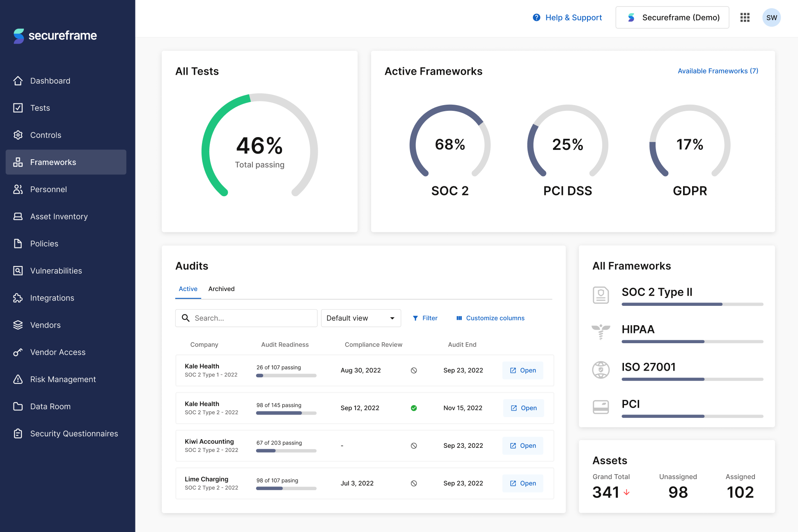Click the compliance status icon for Kale Health Type 1
The height and width of the screenshot is (532, 798).
(414, 370)
